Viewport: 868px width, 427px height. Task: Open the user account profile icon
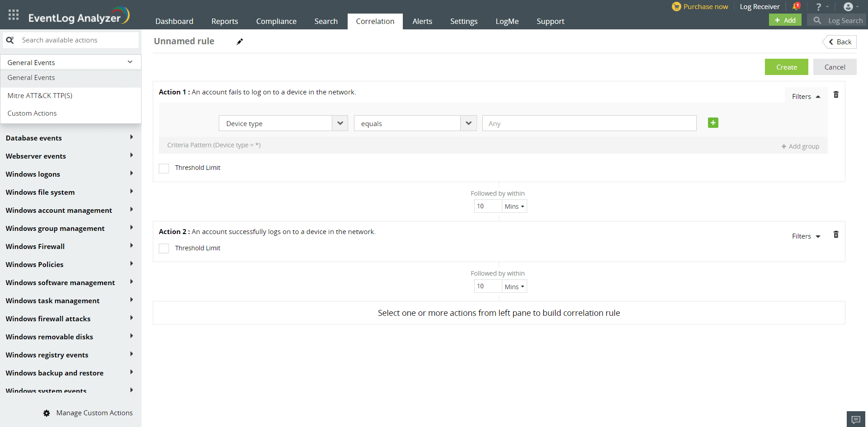click(x=848, y=7)
